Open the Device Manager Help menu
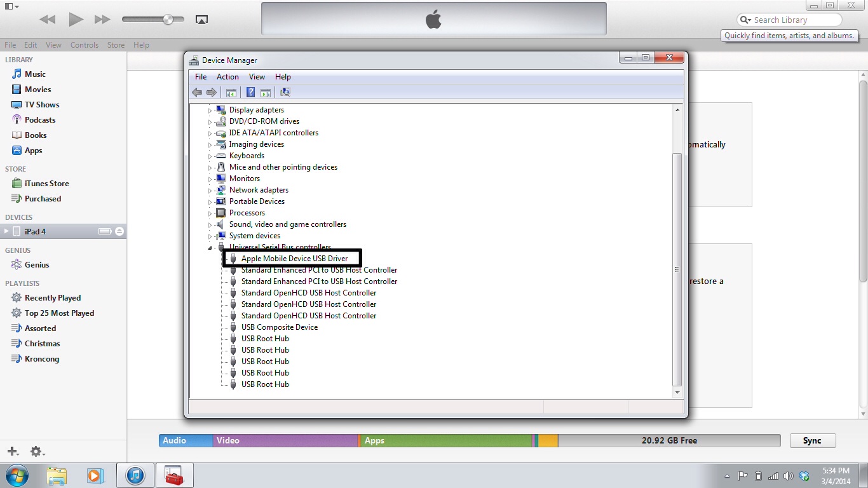868x488 pixels. coord(283,77)
